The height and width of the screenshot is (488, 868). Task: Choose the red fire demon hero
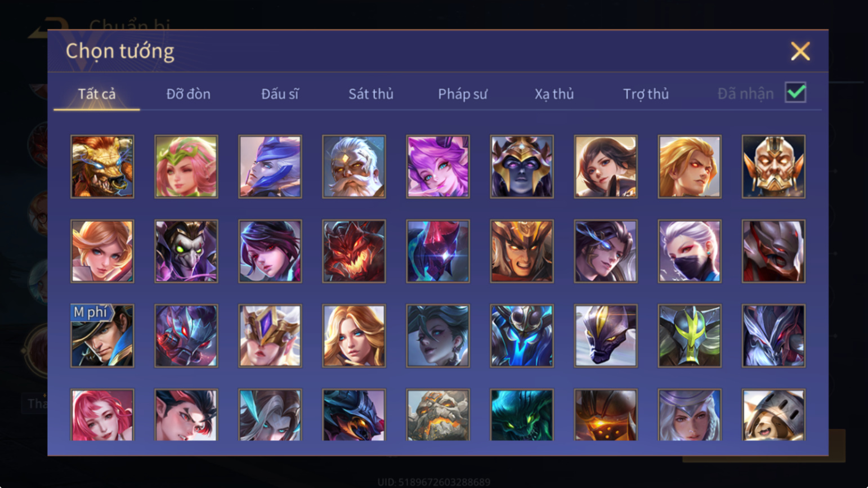[x=354, y=251]
